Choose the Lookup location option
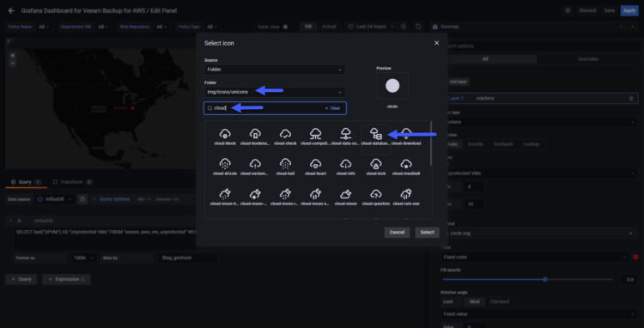644x328 pixels. click(531, 144)
